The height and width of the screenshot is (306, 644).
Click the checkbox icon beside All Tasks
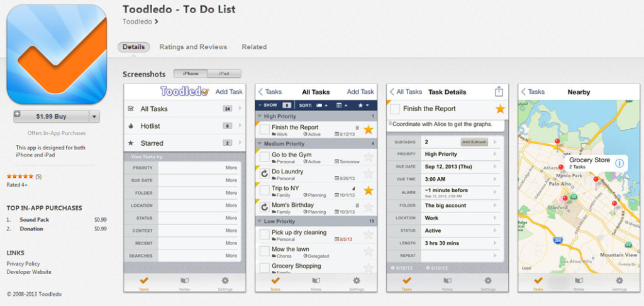[x=131, y=109]
